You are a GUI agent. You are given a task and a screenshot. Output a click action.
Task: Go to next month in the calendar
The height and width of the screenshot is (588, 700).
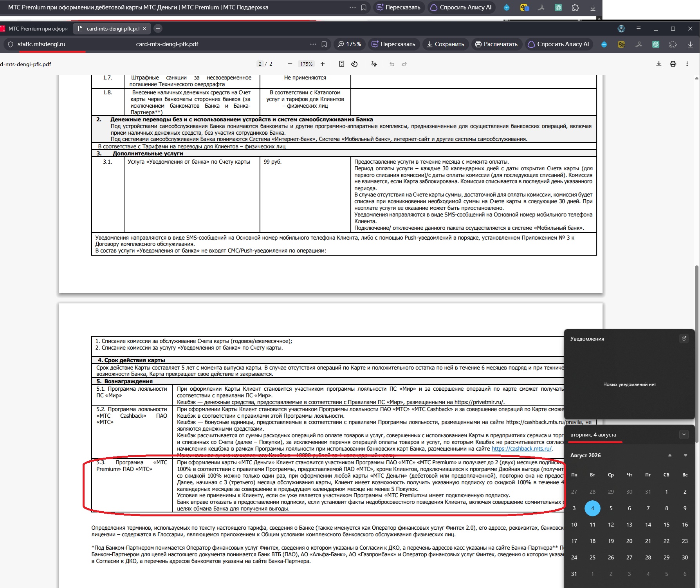point(686,455)
